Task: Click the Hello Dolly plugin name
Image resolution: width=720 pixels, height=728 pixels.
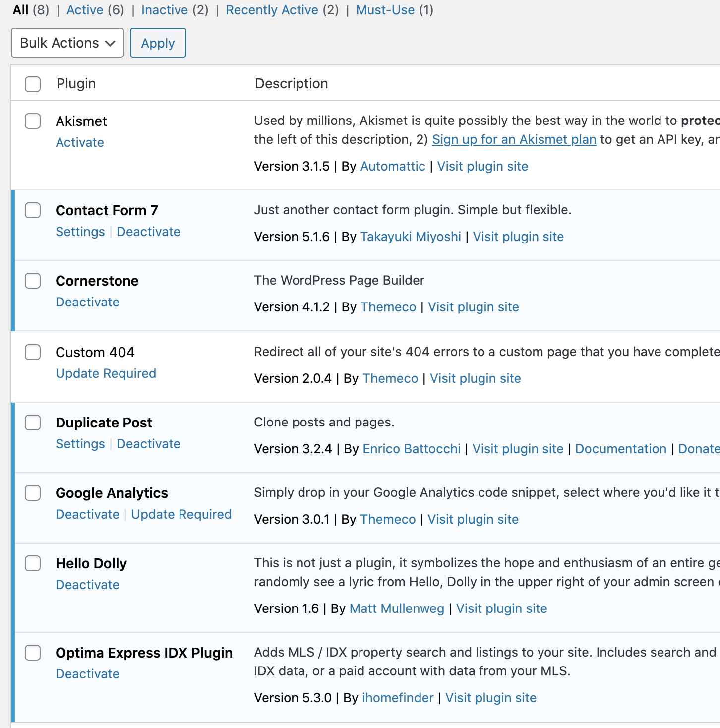Action: [x=91, y=563]
